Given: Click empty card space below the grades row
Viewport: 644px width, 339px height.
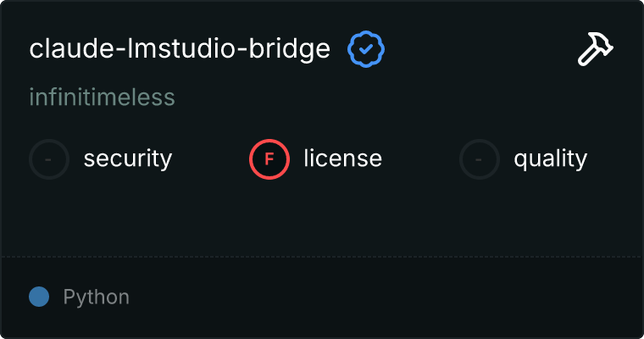Looking at the screenshot, I should pos(322,216).
